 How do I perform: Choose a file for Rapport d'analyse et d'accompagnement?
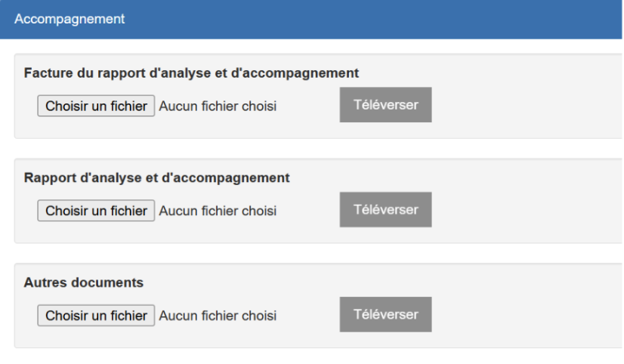click(96, 211)
